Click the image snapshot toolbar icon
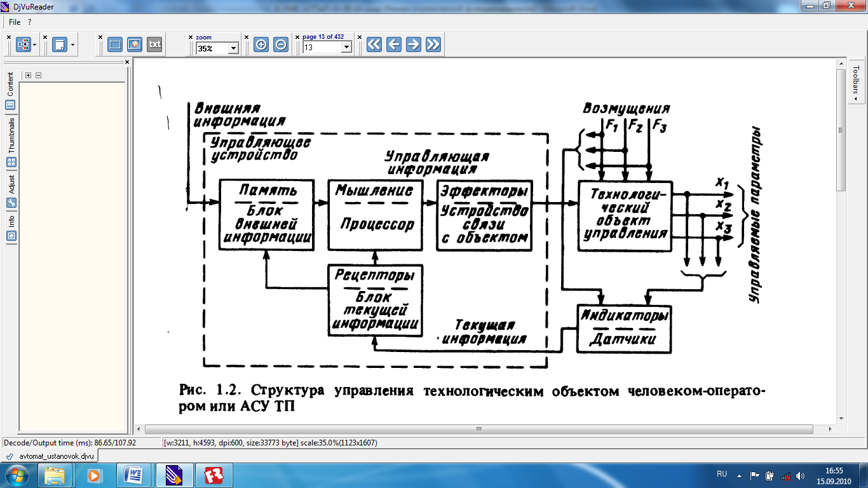Viewport: 868px width, 488px height. pos(134,44)
